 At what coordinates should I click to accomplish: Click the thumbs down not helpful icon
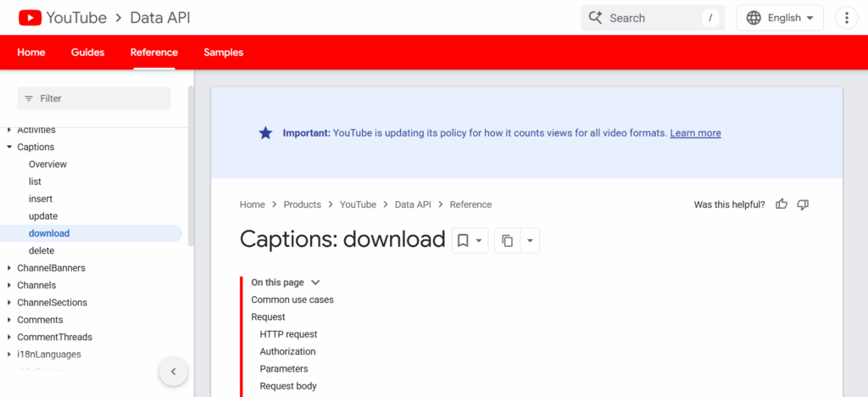click(803, 204)
